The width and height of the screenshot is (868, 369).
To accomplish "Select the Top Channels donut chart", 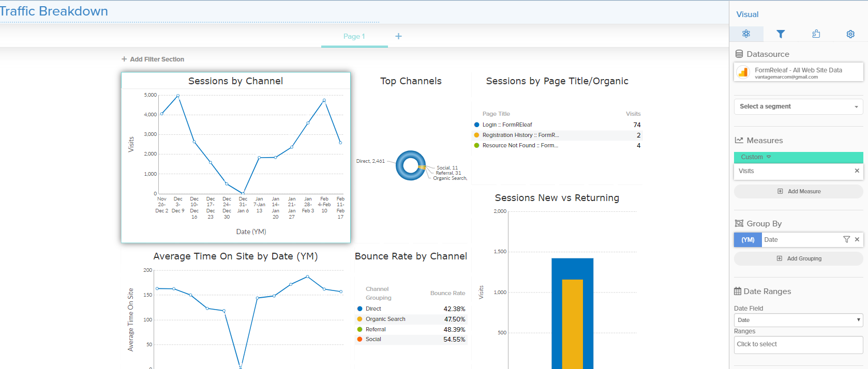I will pos(411,165).
